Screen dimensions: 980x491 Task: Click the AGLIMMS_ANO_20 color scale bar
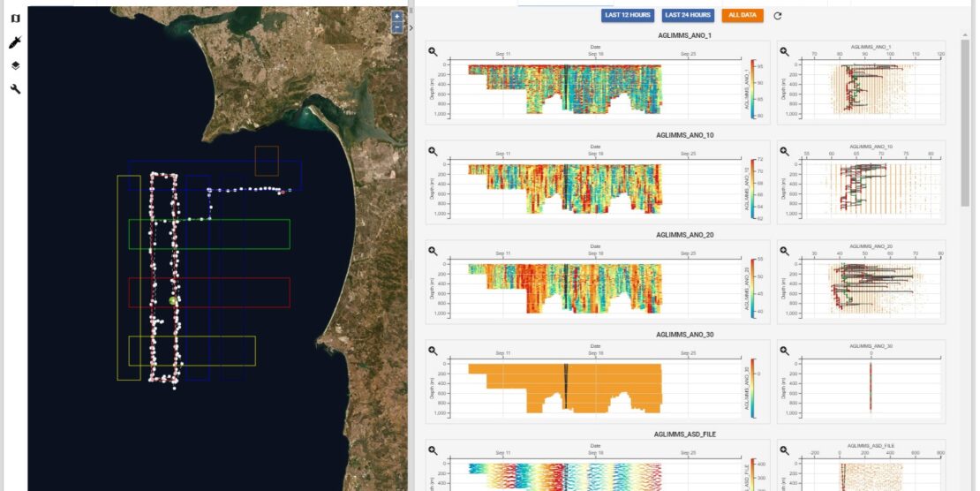pos(752,289)
